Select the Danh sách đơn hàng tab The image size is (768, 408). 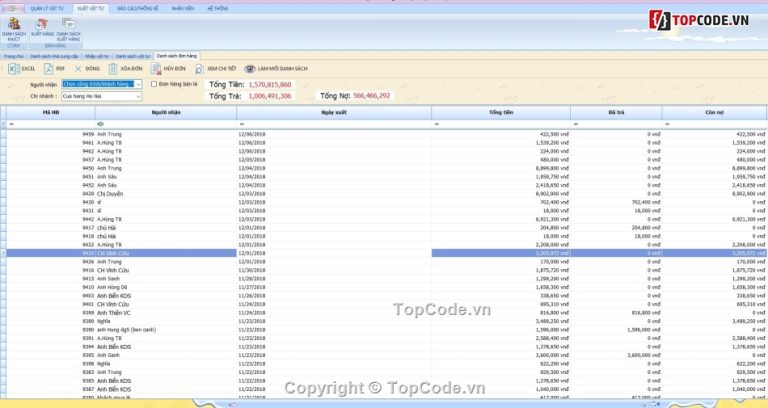pyautogui.click(x=176, y=56)
